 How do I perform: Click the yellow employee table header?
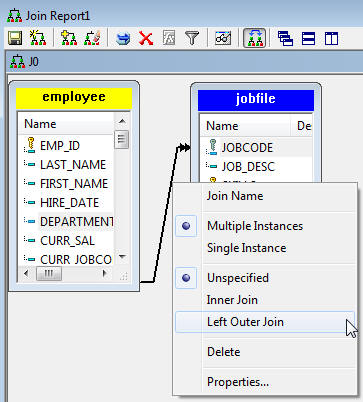pos(74,98)
